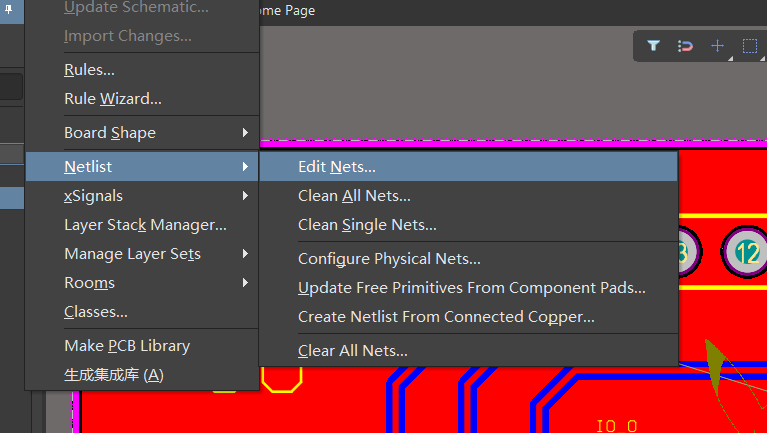Choose Create Netlist From Connected Copper

(446, 317)
